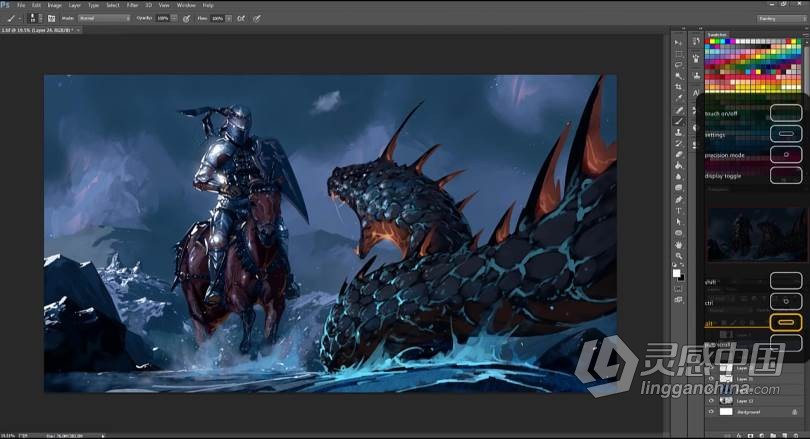
Task: Open the blending Mode dropdown
Action: [x=104, y=18]
